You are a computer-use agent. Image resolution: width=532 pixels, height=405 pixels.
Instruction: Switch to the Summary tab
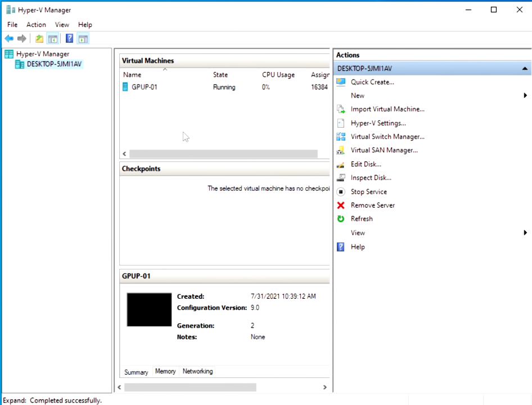point(136,372)
